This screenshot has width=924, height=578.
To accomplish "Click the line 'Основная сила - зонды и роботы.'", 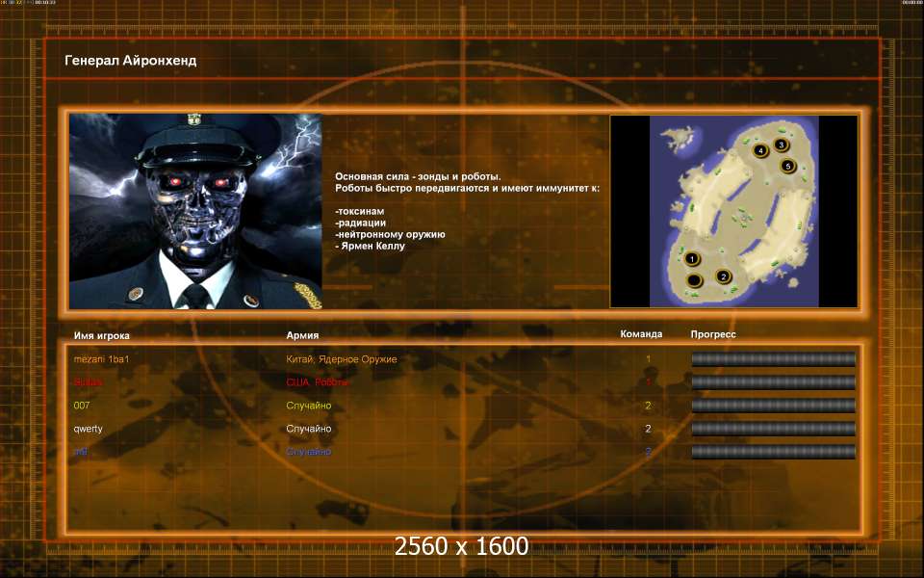I will [418, 176].
